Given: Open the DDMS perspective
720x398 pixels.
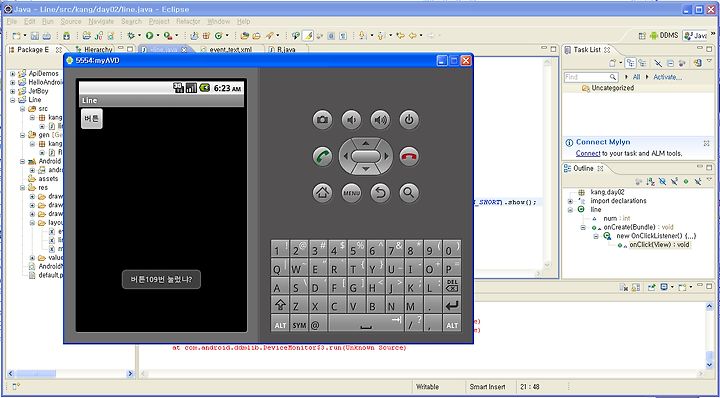Looking at the screenshot, I should 664,35.
